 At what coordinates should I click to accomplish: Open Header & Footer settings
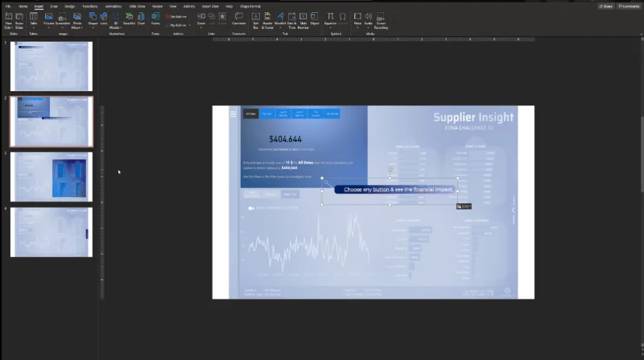(x=267, y=21)
